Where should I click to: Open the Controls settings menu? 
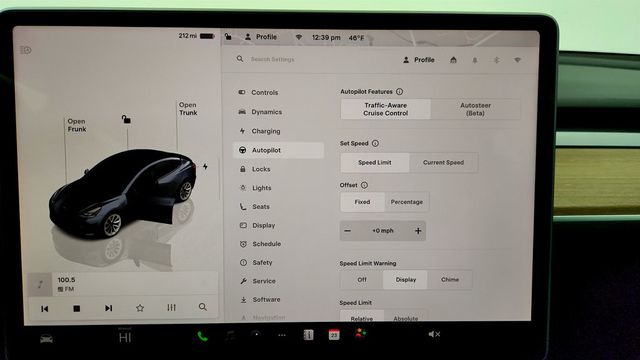coord(258,93)
